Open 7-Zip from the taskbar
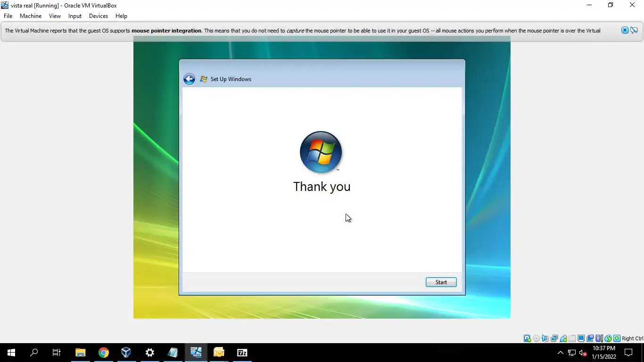 (x=242, y=353)
